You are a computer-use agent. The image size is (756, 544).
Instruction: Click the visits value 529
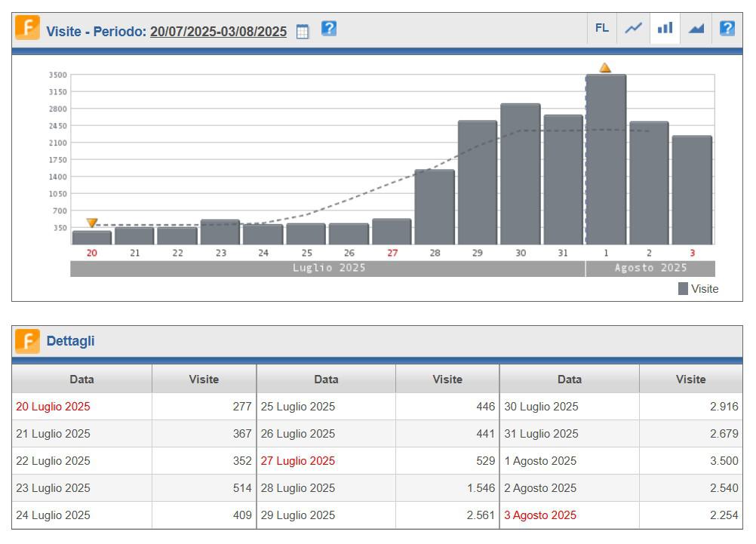(486, 460)
